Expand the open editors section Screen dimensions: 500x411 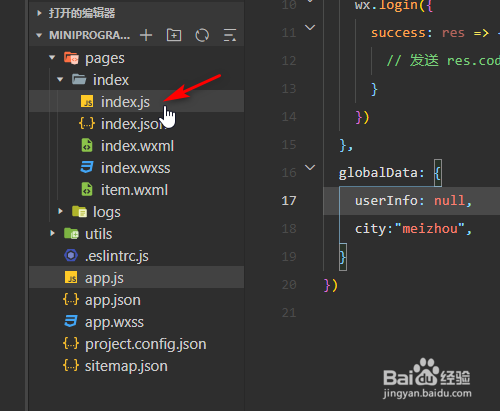[39, 13]
